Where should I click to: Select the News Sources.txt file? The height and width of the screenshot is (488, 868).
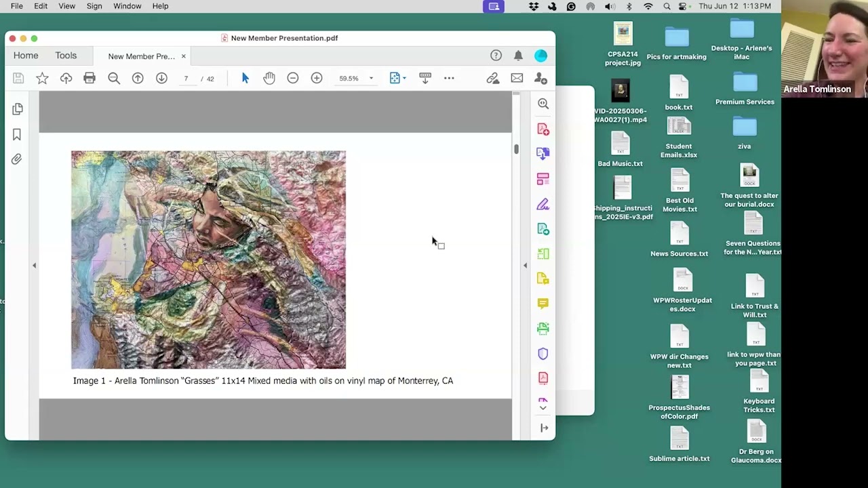[679, 240]
